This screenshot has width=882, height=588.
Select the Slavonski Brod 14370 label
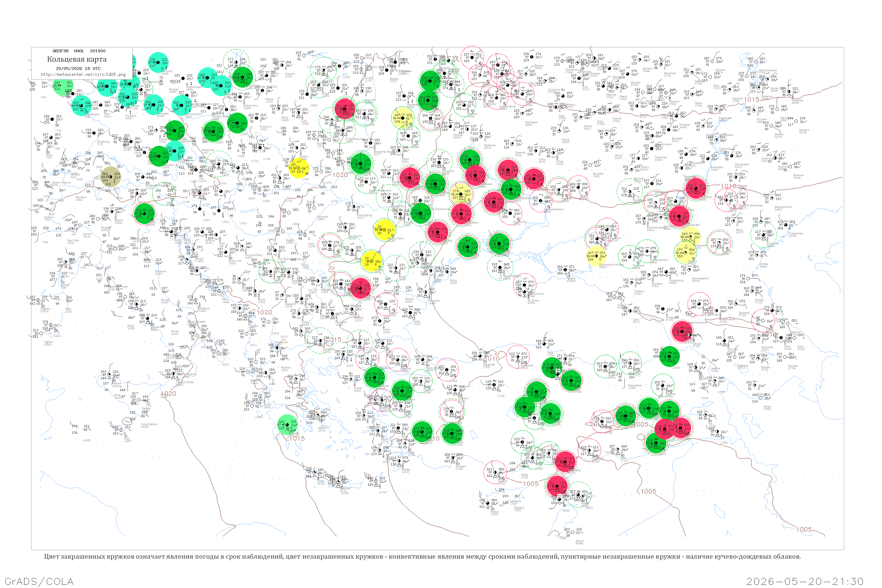click(x=253, y=256)
